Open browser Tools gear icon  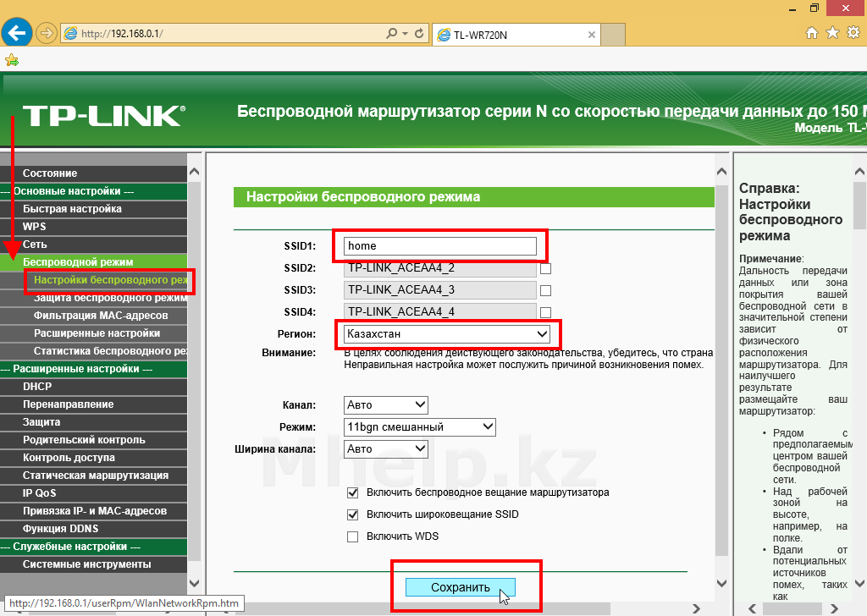pyautogui.click(x=853, y=33)
